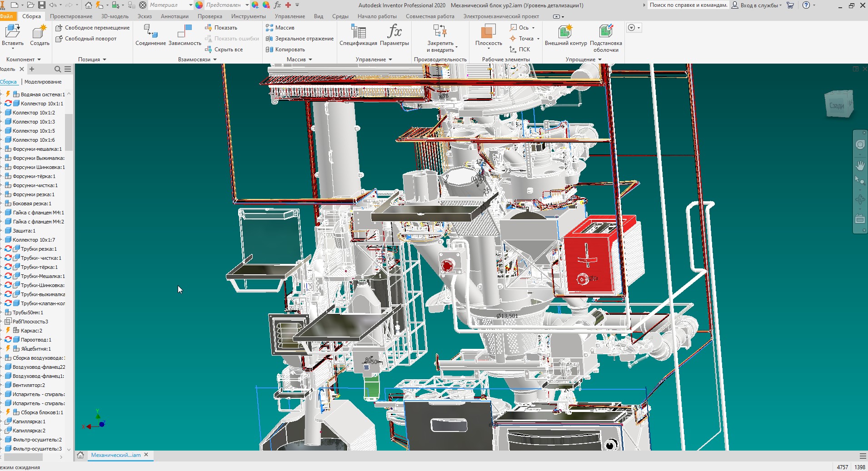Switch to the Эскиз ribbon tab
Screen dimensions: 868x471
pos(145,16)
